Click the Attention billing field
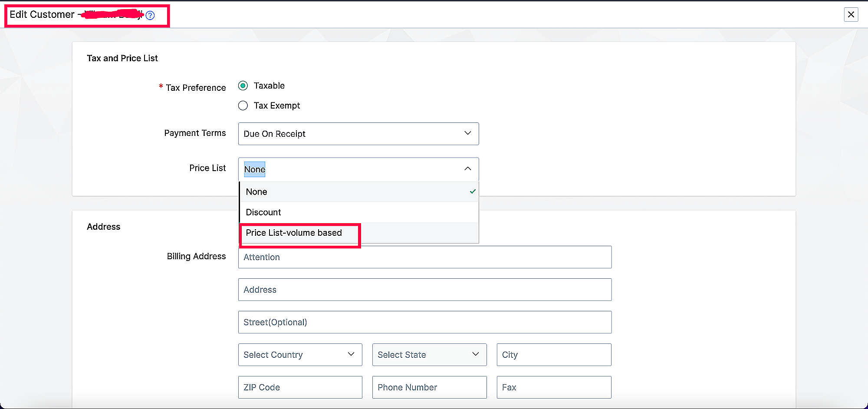Screen dimensions: 868x409 point(424,257)
